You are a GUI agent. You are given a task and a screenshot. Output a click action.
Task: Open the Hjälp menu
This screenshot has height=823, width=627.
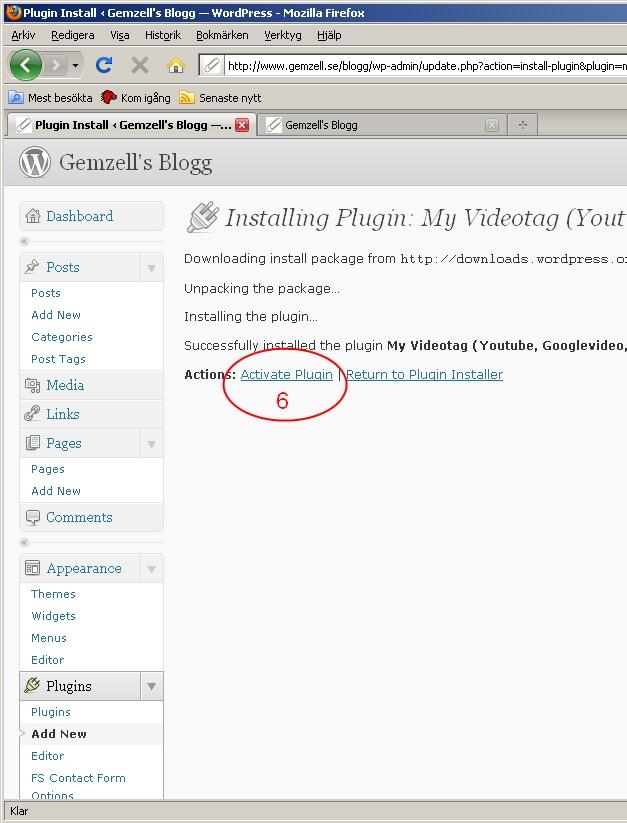(329, 35)
